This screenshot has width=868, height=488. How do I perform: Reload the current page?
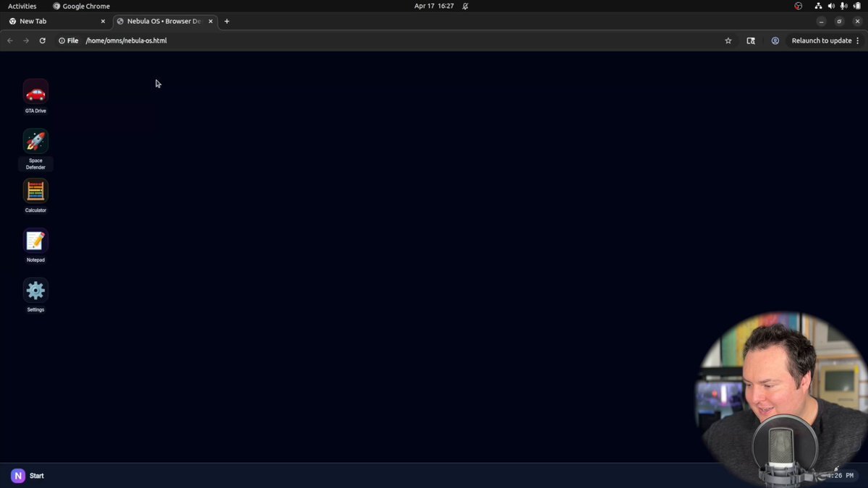(43, 40)
